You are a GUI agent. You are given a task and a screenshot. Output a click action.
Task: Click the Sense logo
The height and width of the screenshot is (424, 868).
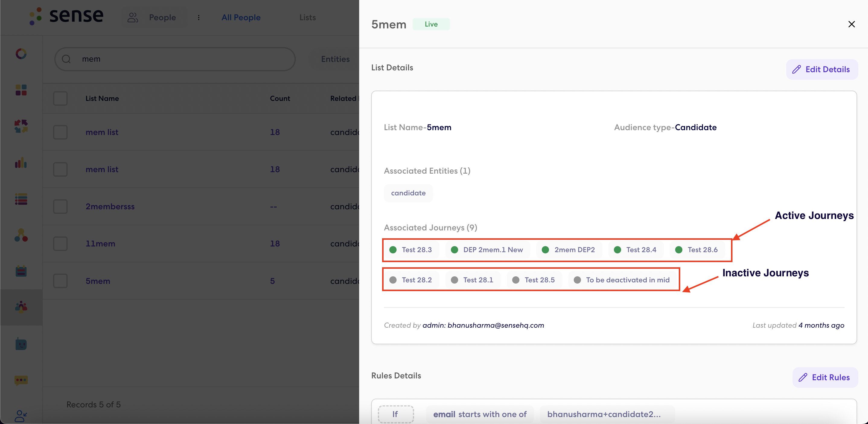point(66,16)
